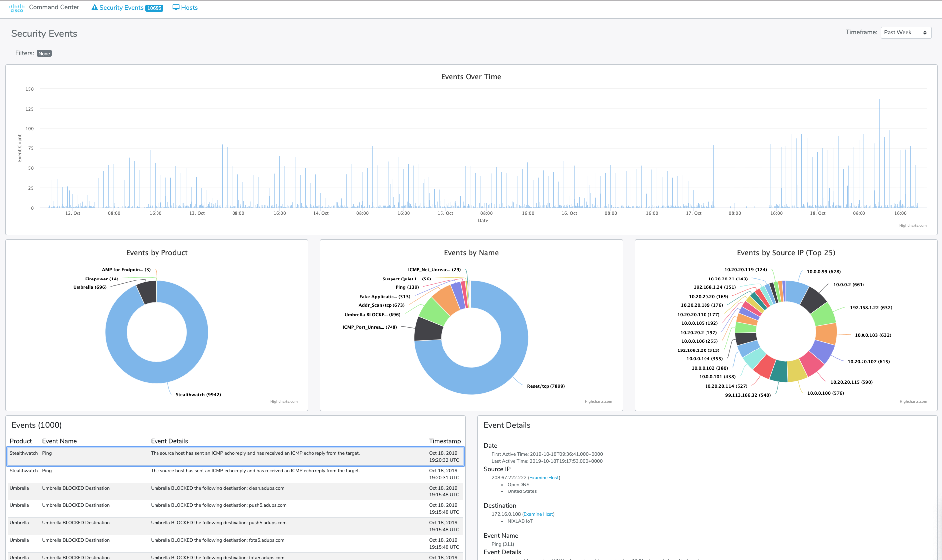The height and width of the screenshot is (560, 942).
Task: Click the None filter badge
Action: tap(44, 54)
